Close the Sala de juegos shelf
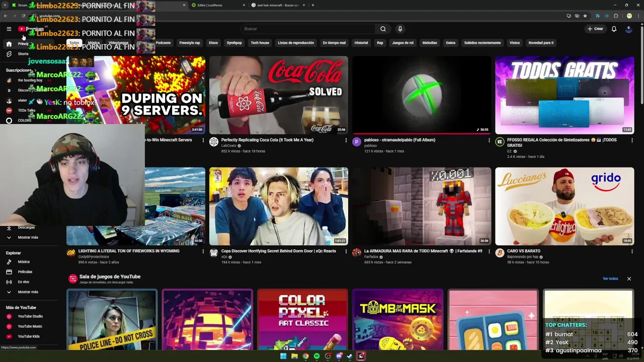644x362 pixels. pos(629,279)
